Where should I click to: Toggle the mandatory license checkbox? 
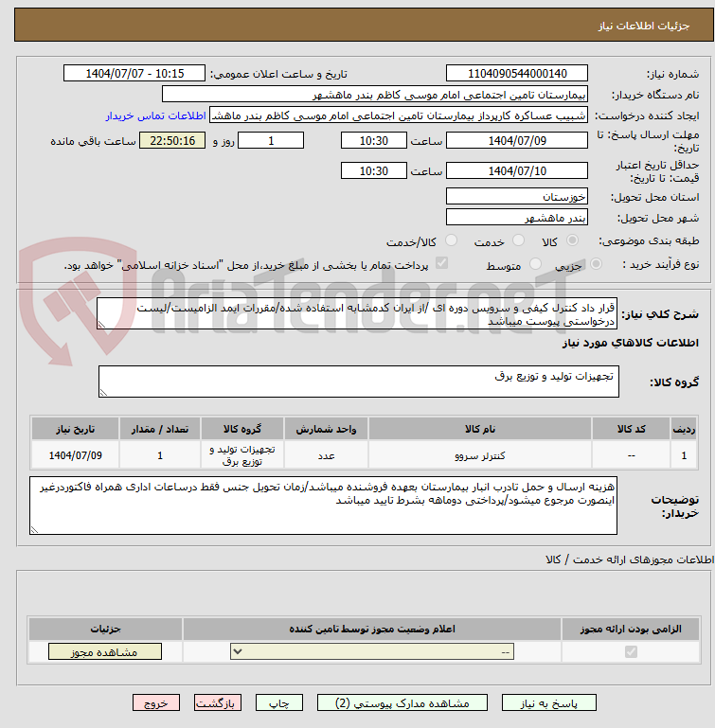click(x=631, y=652)
